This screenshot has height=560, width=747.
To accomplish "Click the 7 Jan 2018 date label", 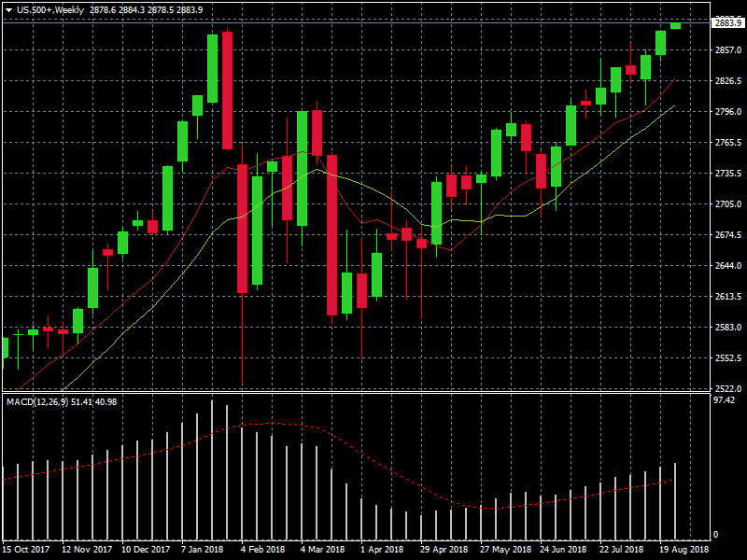I will coord(202,551).
